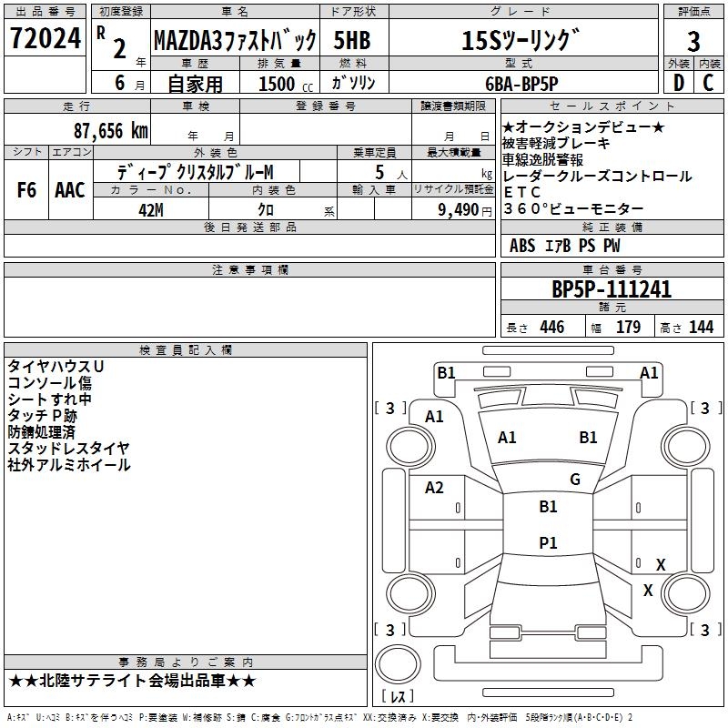Click inspector note タイヤハウスU

click(x=56, y=367)
